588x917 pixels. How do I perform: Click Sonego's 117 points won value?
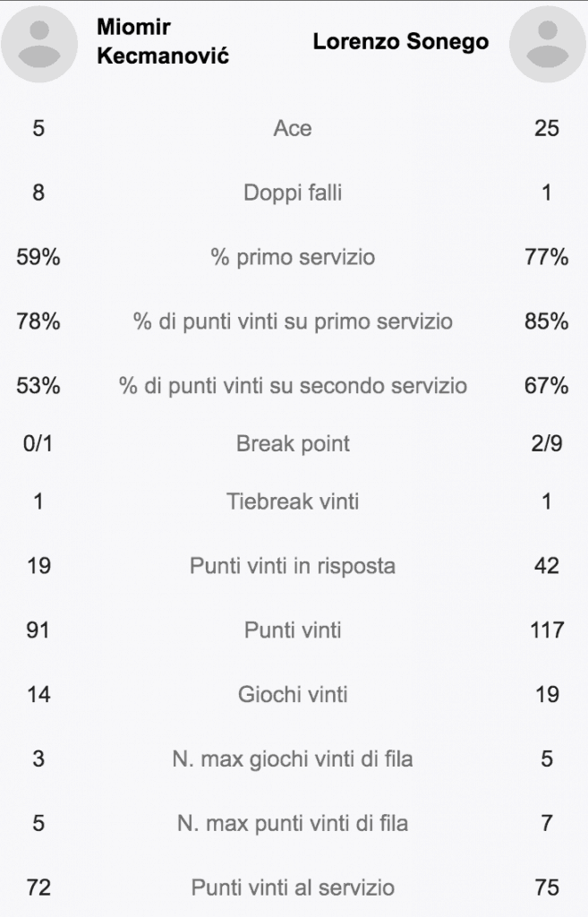(x=547, y=630)
